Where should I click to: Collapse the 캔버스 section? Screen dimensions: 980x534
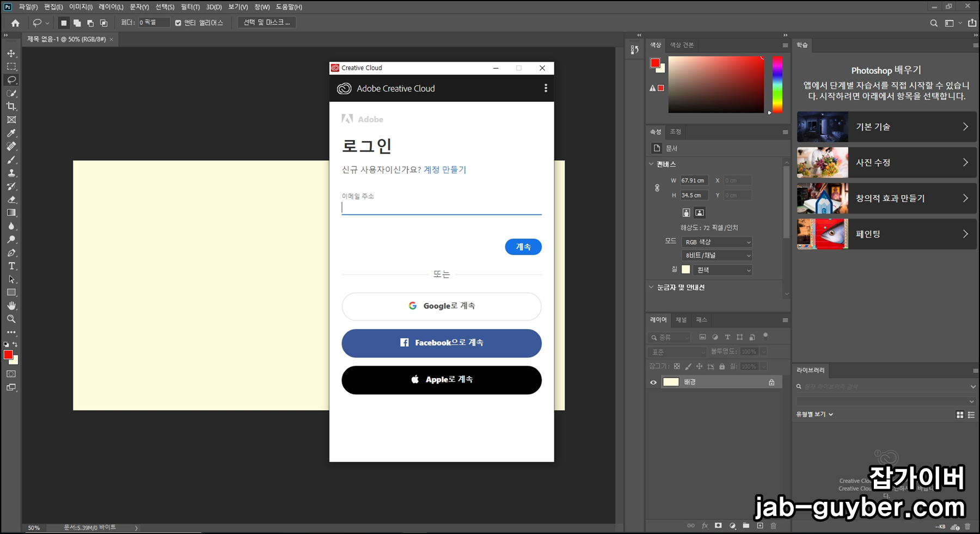[x=651, y=164]
